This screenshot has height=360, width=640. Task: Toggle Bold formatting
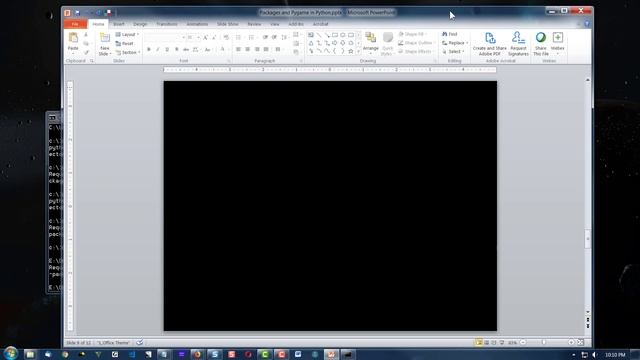pyautogui.click(x=149, y=49)
